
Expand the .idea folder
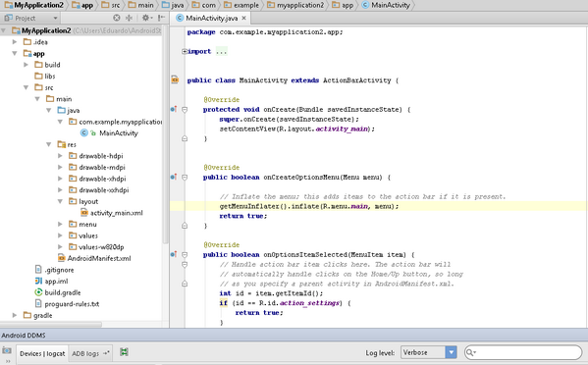15,41
